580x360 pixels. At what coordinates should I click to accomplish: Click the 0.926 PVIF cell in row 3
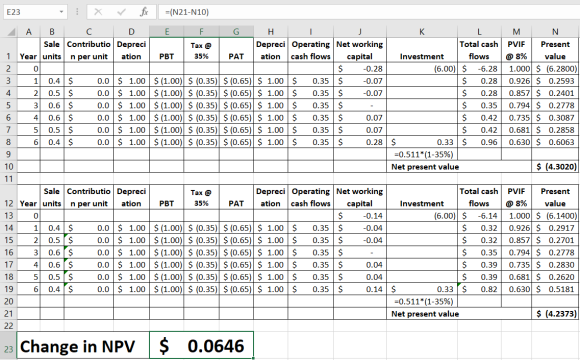517,81
